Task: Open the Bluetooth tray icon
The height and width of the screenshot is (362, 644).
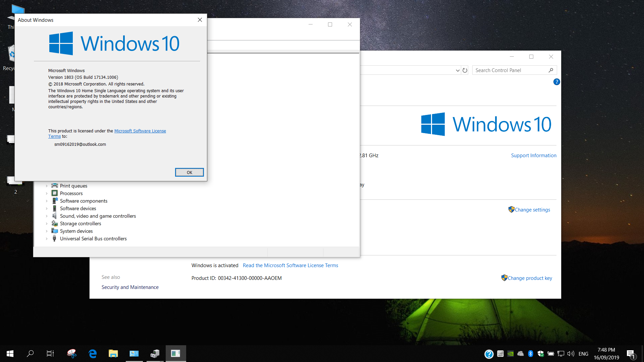Action: click(x=530, y=354)
